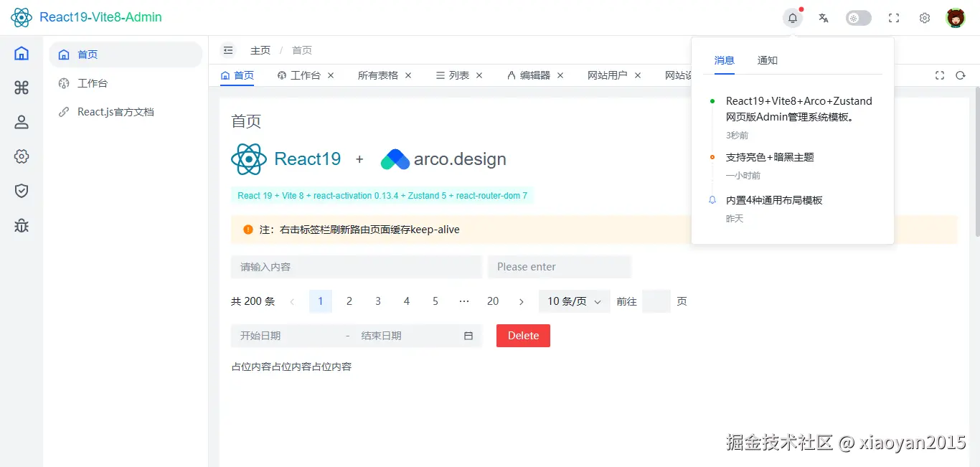Select the command icon in left rail
Screen dimensions: 980x467
[22, 88]
